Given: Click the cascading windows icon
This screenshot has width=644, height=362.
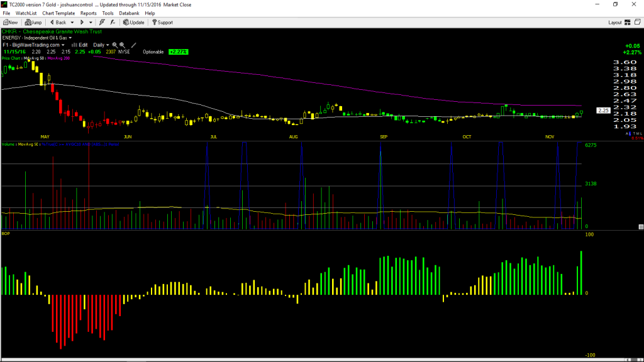Looking at the screenshot, I should (638, 22).
